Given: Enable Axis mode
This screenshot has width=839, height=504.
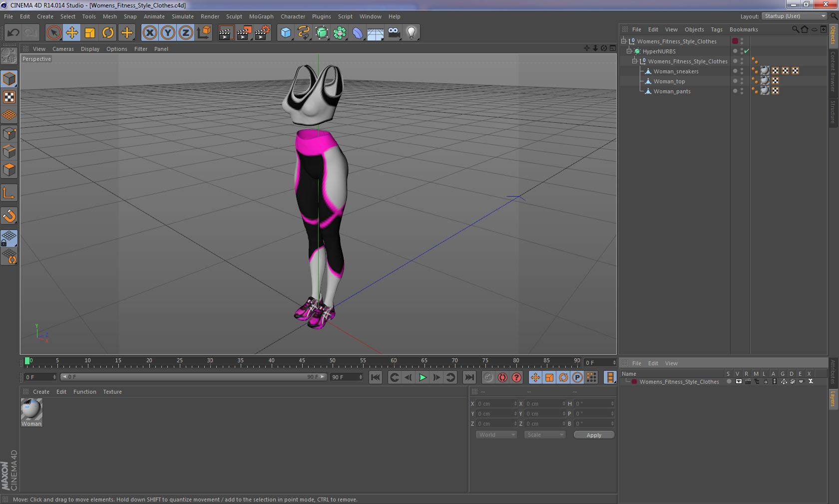Looking at the screenshot, I should coord(9,193).
